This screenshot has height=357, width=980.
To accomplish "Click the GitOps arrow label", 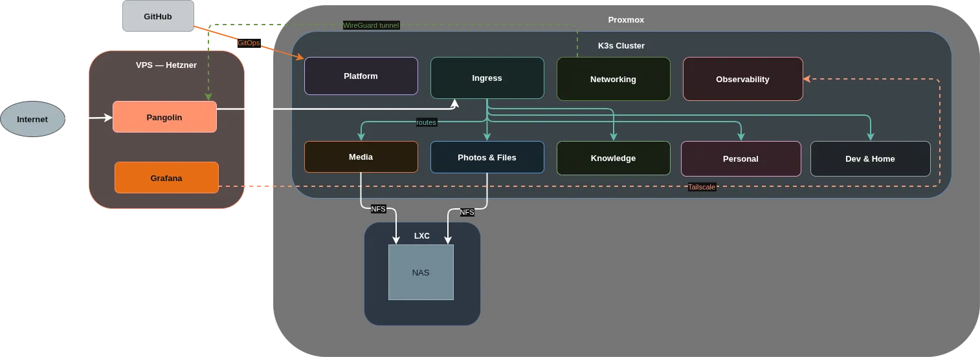I will pyautogui.click(x=249, y=43).
